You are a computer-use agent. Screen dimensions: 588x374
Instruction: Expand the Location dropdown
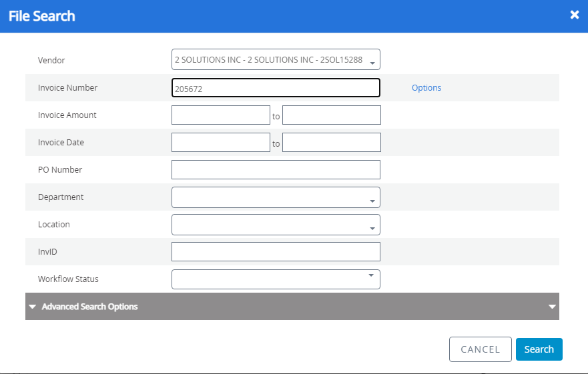372,227
